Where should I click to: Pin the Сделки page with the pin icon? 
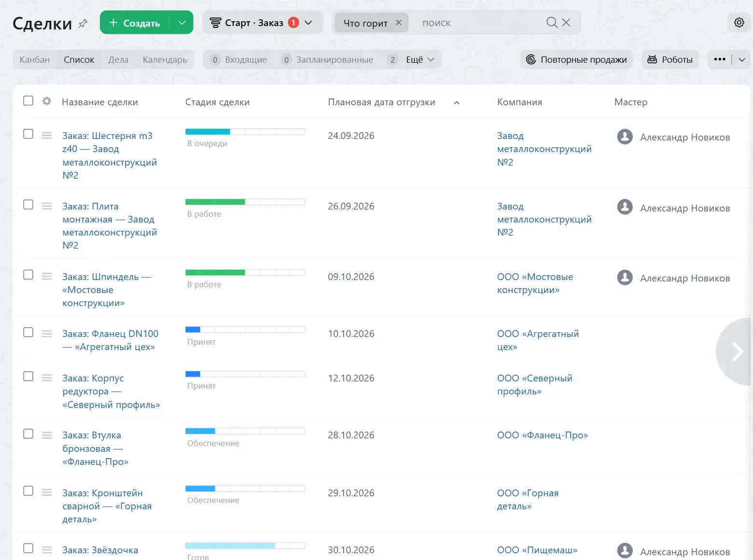(x=83, y=23)
